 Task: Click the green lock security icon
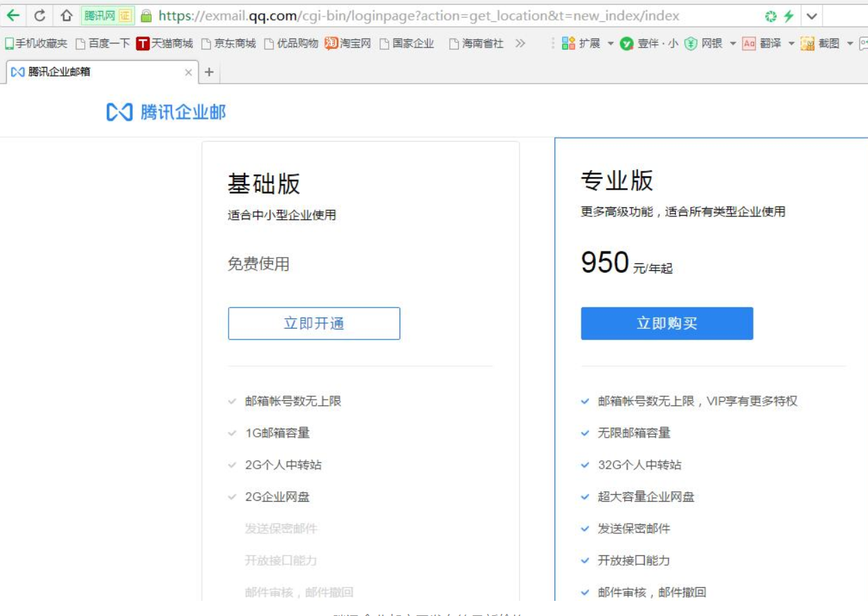point(146,16)
